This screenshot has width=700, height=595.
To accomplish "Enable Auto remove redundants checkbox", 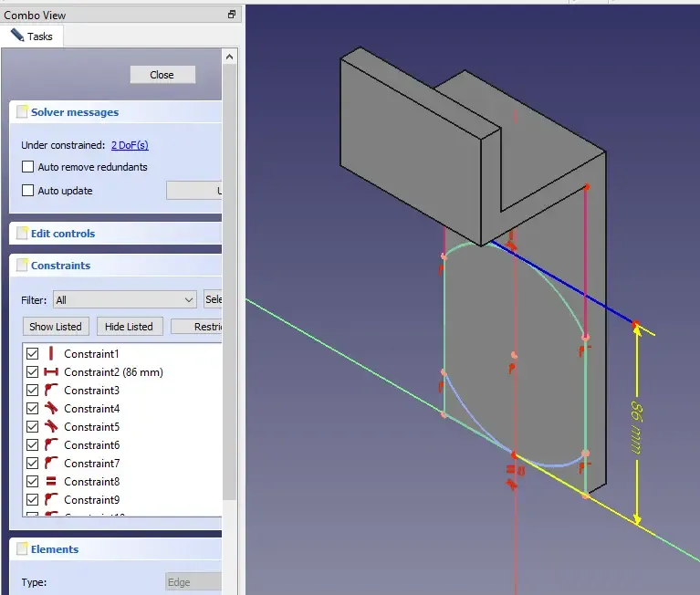I will point(27,167).
